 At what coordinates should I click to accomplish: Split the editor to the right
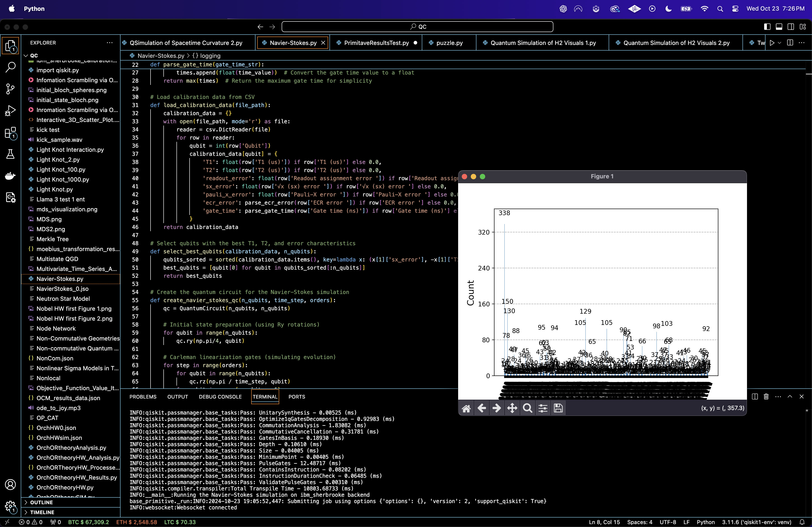[x=790, y=43]
